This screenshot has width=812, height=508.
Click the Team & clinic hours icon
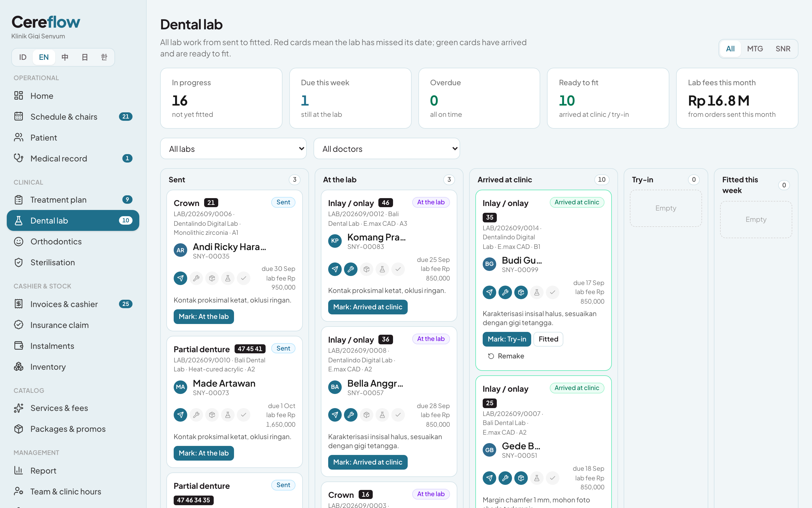pos(18,491)
